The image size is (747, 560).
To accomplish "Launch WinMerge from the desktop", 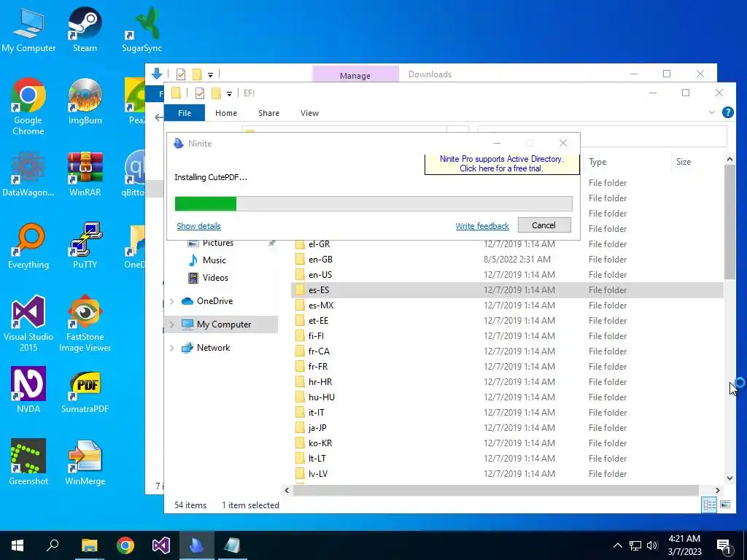I will tap(85, 462).
